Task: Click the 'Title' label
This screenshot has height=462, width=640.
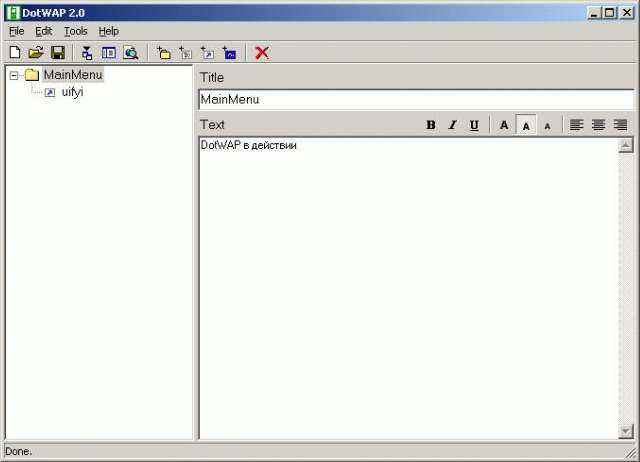Action: 212,78
